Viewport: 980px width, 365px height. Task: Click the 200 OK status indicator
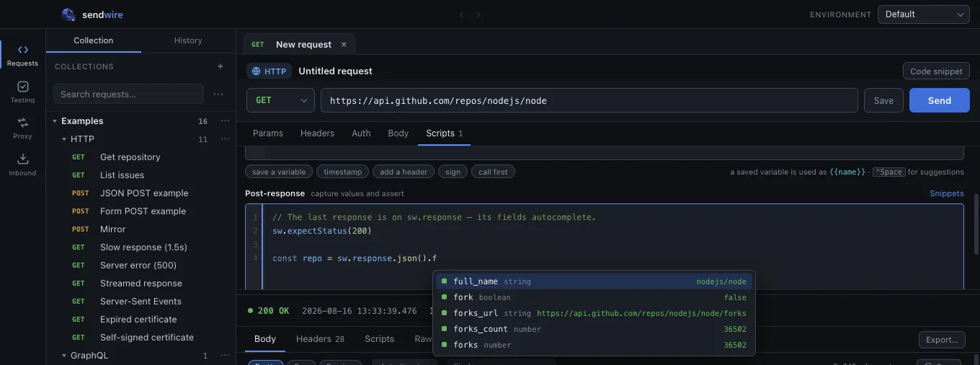pyautogui.click(x=268, y=311)
